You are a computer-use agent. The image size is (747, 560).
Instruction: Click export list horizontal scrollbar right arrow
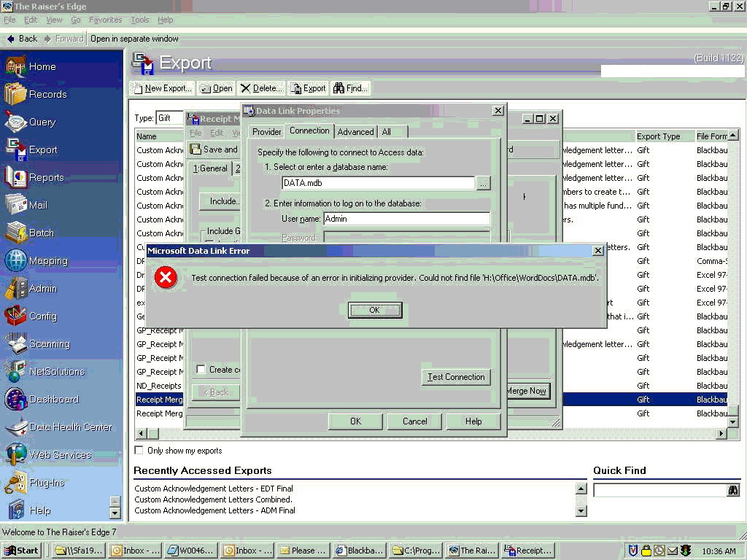click(721, 433)
